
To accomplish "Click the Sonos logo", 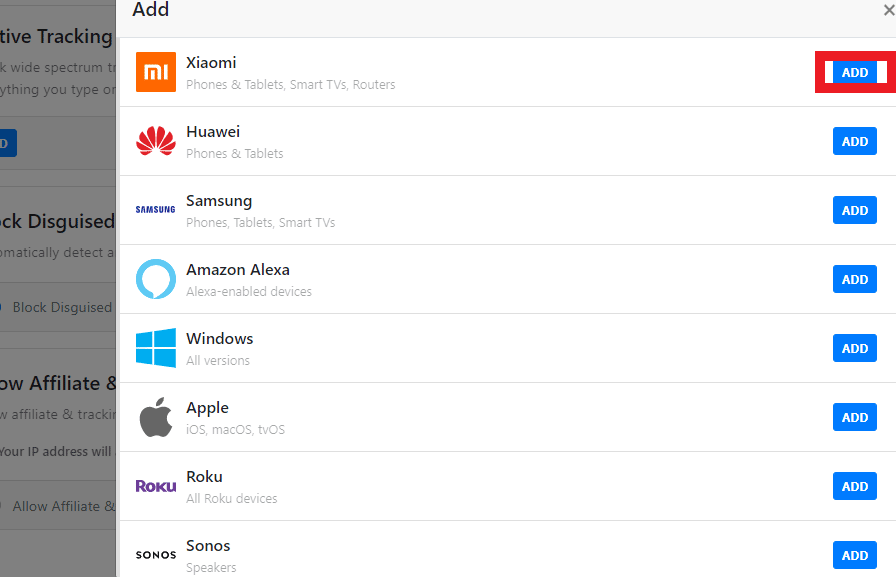I will coord(155,555).
